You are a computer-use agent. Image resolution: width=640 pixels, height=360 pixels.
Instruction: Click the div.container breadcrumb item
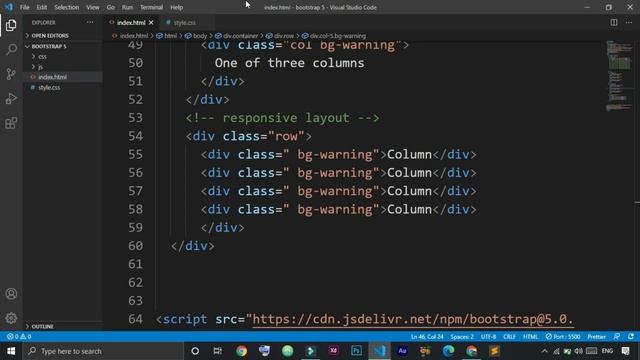pyautogui.click(x=236, y=36)
